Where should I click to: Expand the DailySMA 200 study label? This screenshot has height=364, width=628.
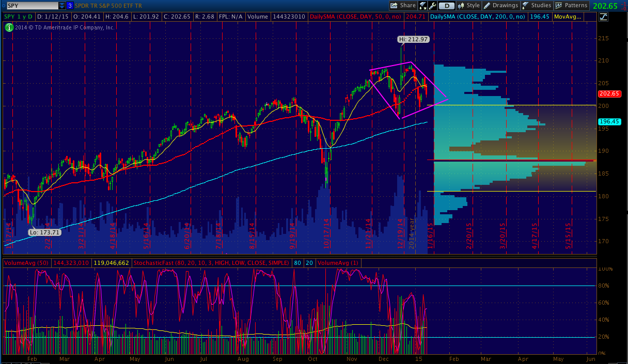pyautogui.click(x=478, y=17)
